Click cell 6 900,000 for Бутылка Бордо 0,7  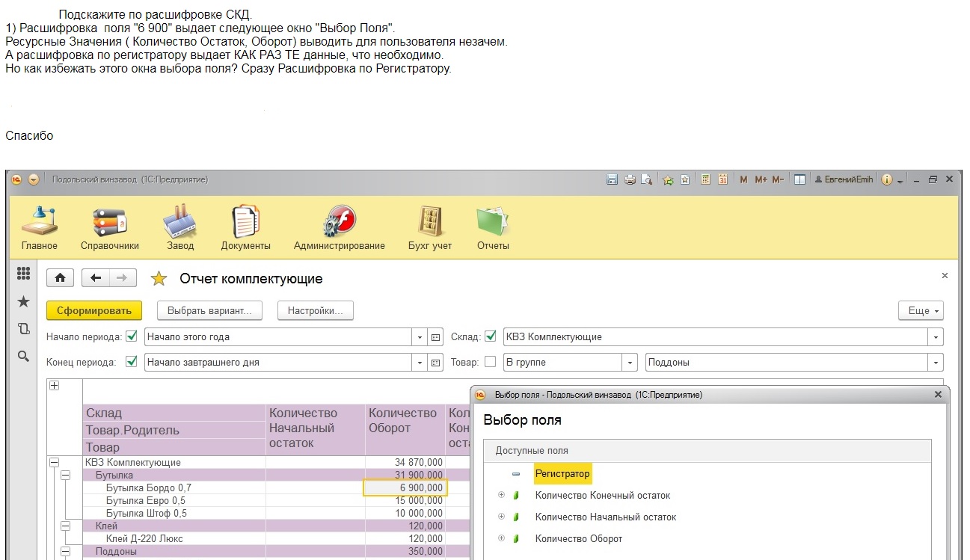pyautogui.click(x=406, y=488)
